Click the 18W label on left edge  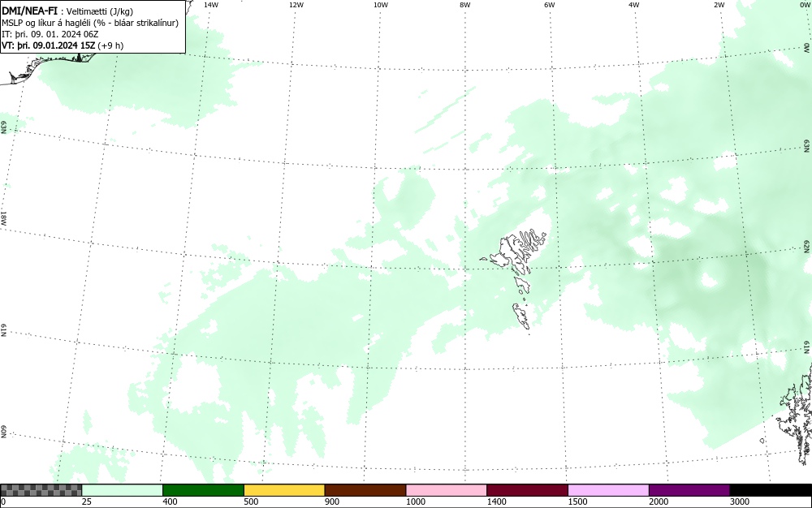click(x=3, y=217)
